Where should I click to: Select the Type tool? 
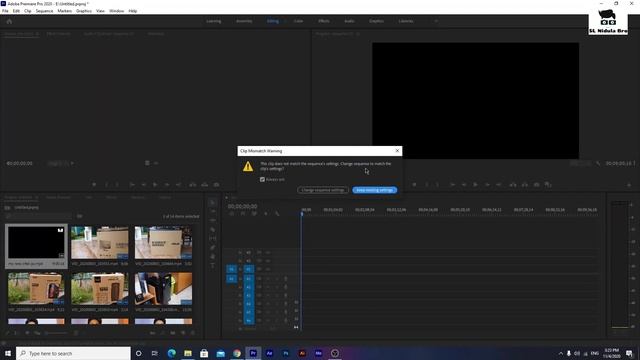point(212,266)
